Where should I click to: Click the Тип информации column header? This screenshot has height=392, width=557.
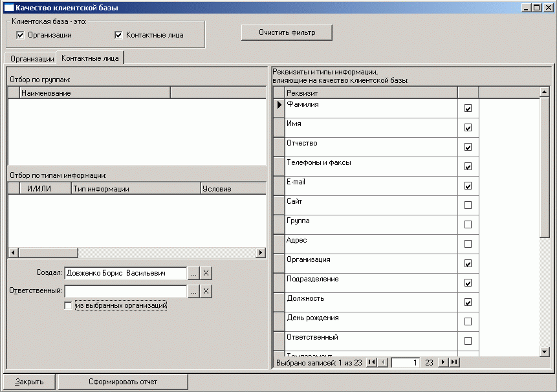point(136,188)
